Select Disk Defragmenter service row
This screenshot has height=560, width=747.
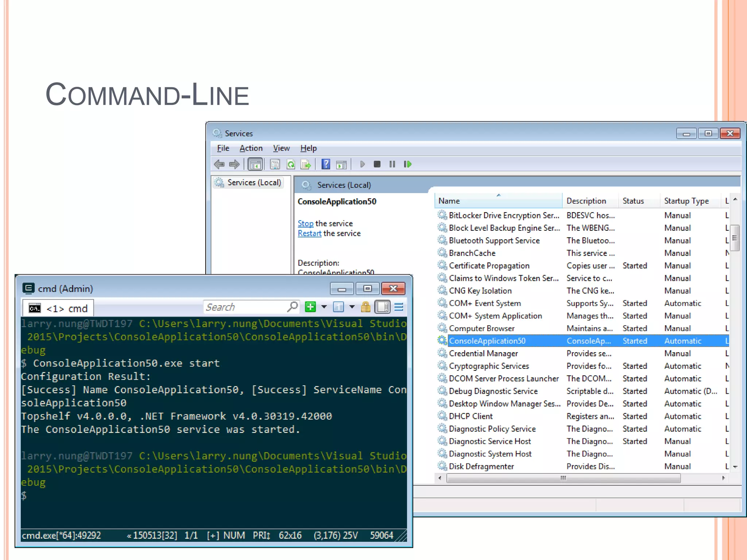pyautogui.click(x=583, y=466)
